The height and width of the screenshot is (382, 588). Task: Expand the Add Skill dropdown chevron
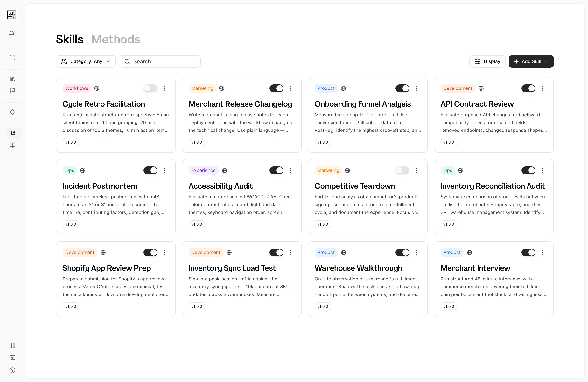tap(546, 61)
